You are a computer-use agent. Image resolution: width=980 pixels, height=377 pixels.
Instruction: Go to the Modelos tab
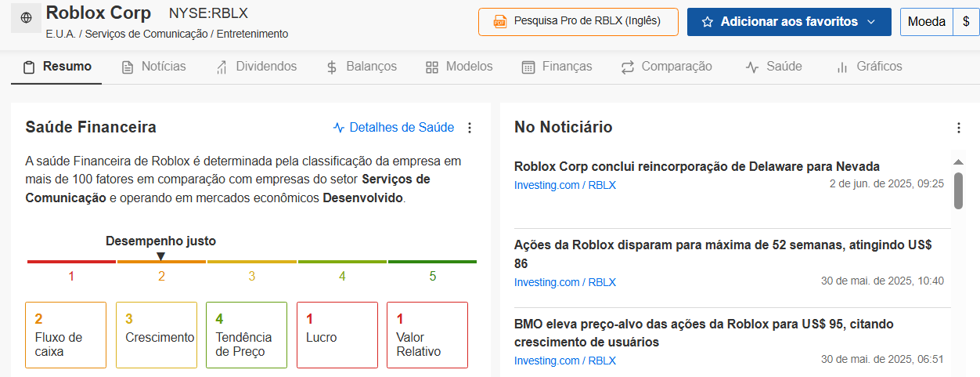[459, 67]
